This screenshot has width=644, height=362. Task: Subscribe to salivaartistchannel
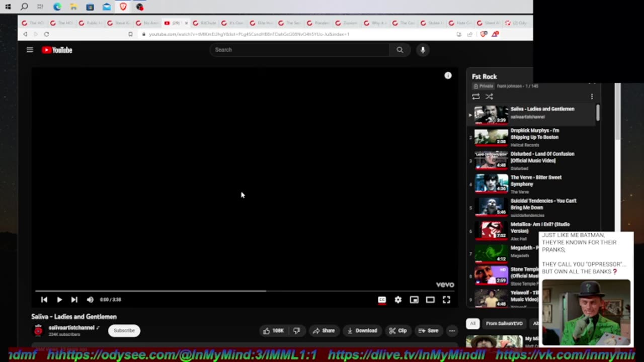click(124, 330)
